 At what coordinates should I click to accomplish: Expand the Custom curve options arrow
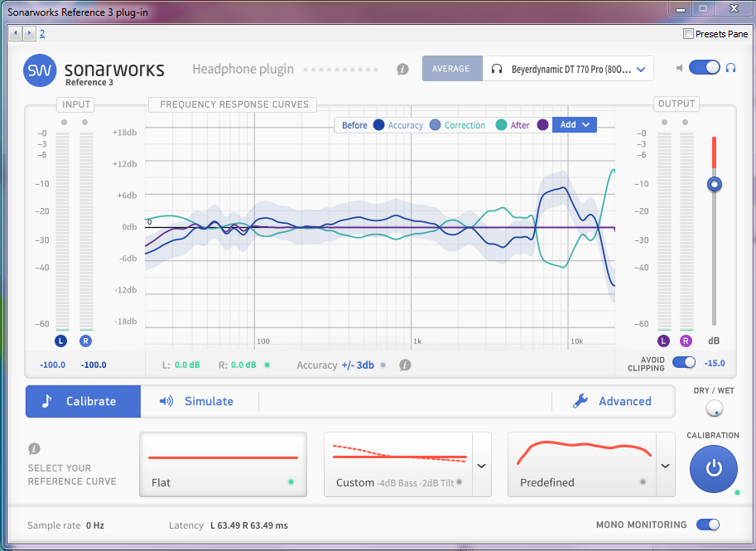click(x=481, y=466)
